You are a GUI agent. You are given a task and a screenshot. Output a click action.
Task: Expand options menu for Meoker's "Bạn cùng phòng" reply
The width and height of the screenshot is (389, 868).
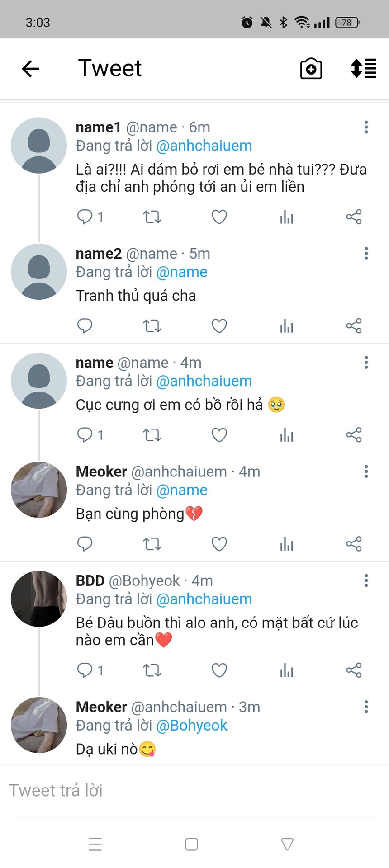click(366, 472)
